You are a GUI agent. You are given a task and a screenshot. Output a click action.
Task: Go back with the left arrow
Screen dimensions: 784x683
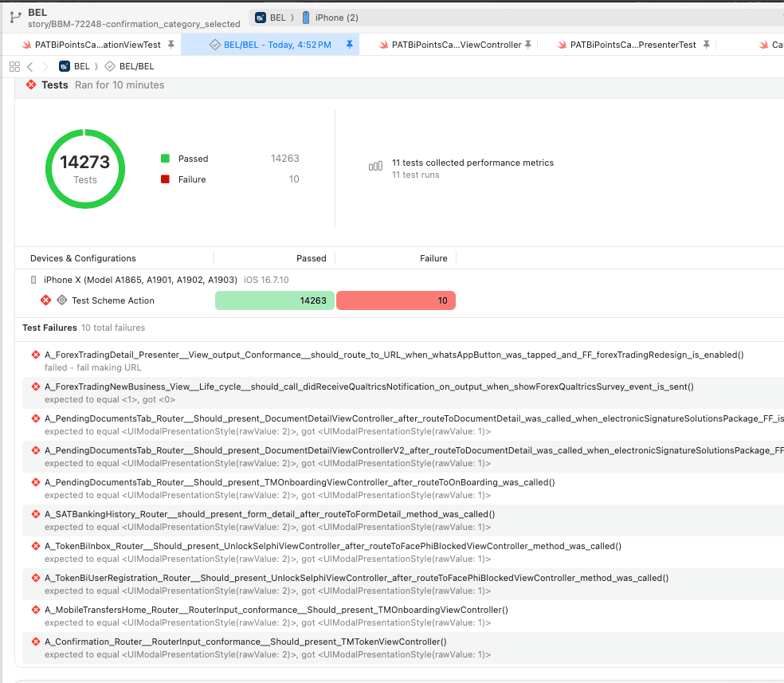coord(29,67)
